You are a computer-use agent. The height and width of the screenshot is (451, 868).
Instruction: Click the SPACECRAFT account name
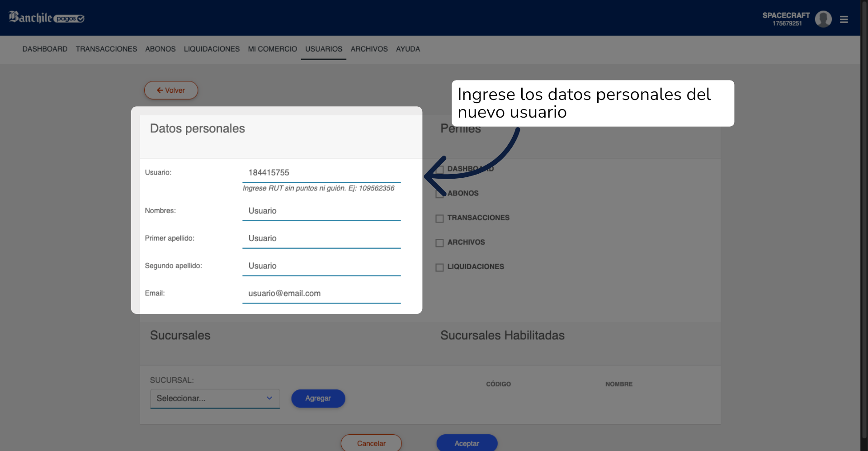click(x=786, y=15)
